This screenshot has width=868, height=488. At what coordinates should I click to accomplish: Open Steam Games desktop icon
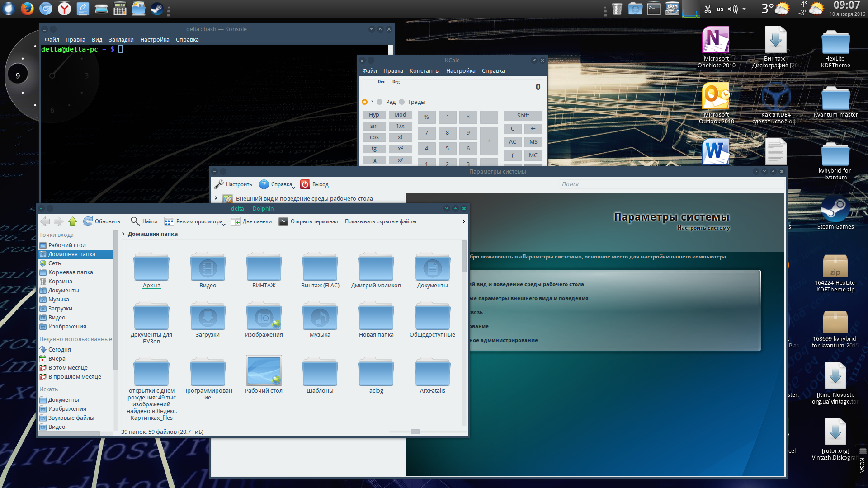(835, 209)
